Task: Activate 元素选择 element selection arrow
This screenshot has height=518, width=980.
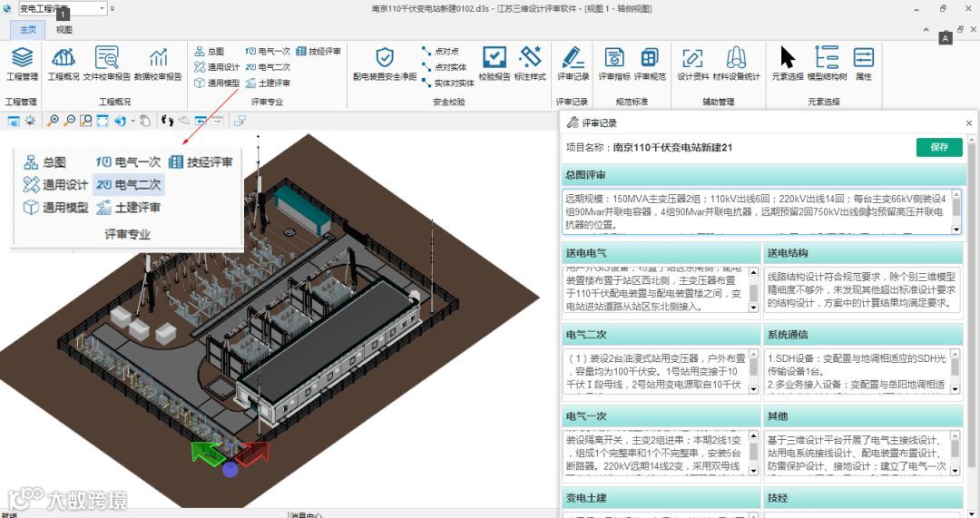Action: [788, 64]
